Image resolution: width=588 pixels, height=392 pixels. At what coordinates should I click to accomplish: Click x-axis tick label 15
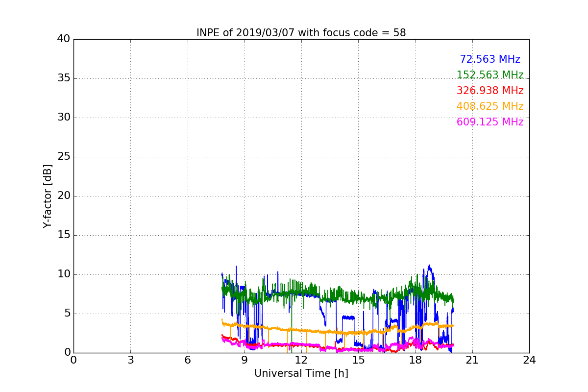(x=358, y=360)
